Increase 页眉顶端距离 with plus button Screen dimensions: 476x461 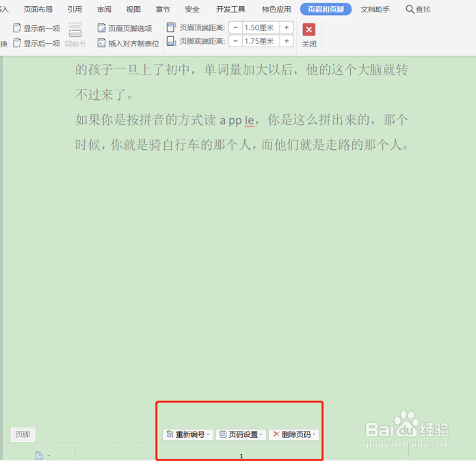(287, 27)
